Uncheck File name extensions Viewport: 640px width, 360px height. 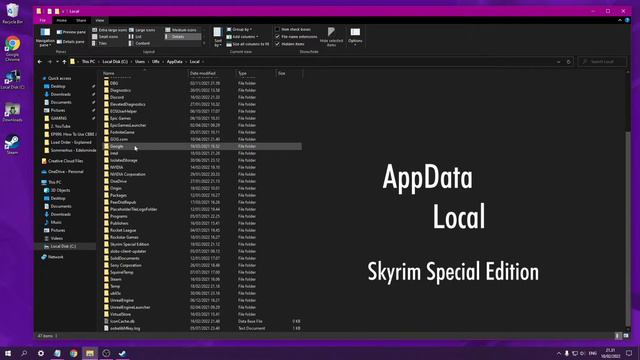[x=296, y=37]
